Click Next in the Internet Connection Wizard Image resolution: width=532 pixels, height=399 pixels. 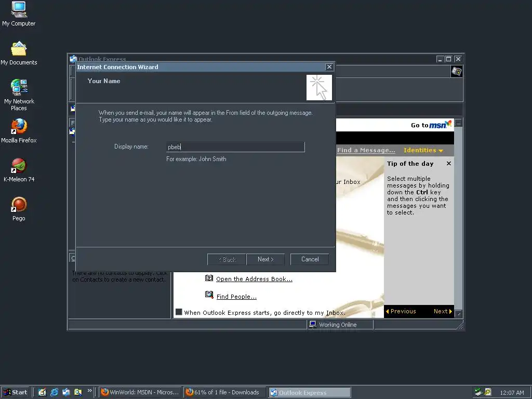tap(265, 259)
